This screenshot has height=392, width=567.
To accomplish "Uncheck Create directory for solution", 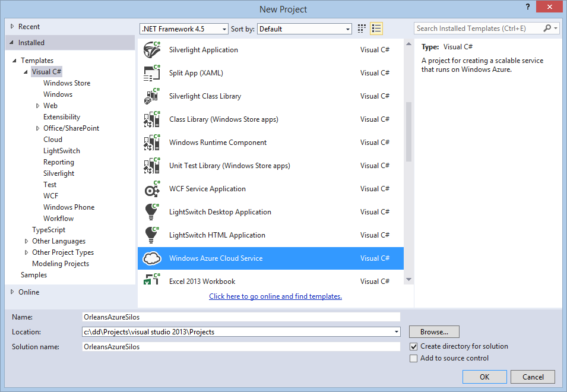I will (414, 346).
